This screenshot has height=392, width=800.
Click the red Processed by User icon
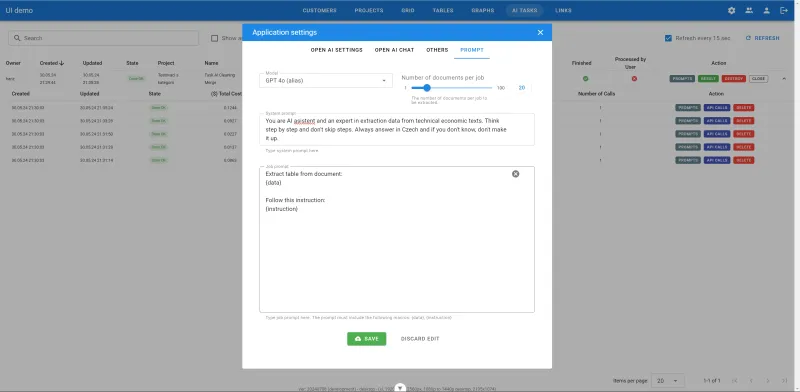pos(634,79)
